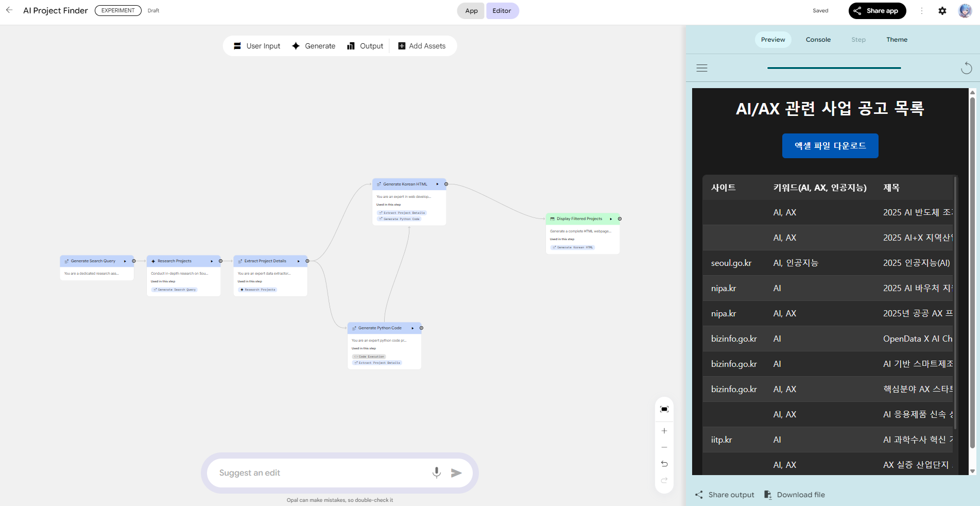Click the back arrow icon
The image size is (980, 506).
[x=9, y=10]
